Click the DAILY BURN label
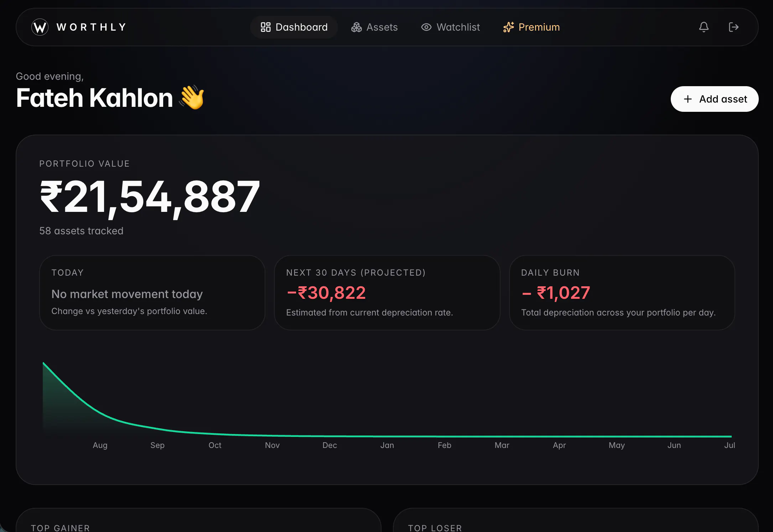The image size is (773, 532). [x=550, y=272]
